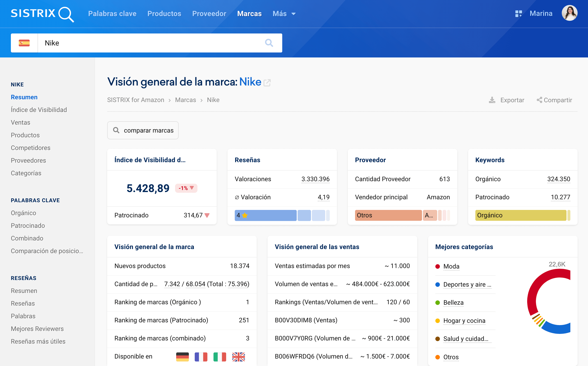The image size is (588, 366).
Task: Go to Índice de Visibilidad in sidebar
Action: [39, 110]
